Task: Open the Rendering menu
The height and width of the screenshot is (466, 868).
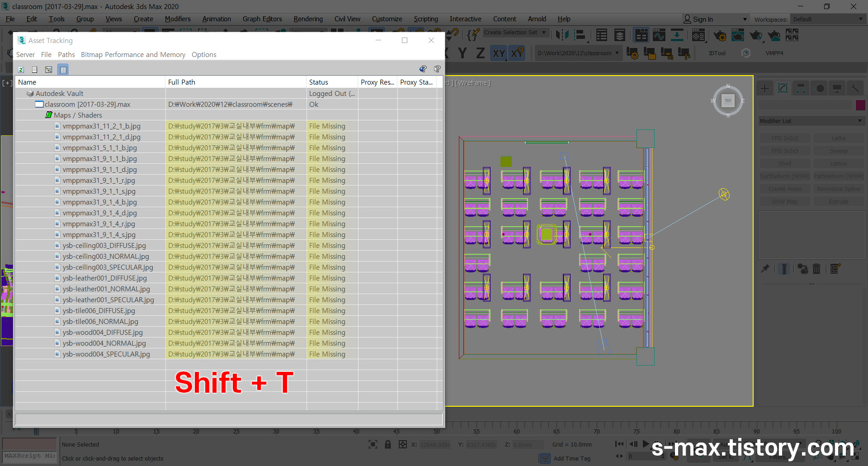Action: (x=308, y=19)
